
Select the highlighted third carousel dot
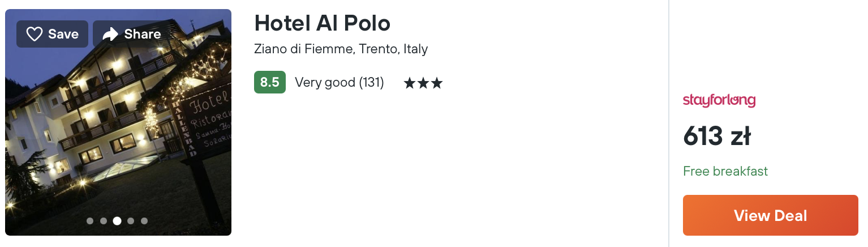(x=117, y=221)
